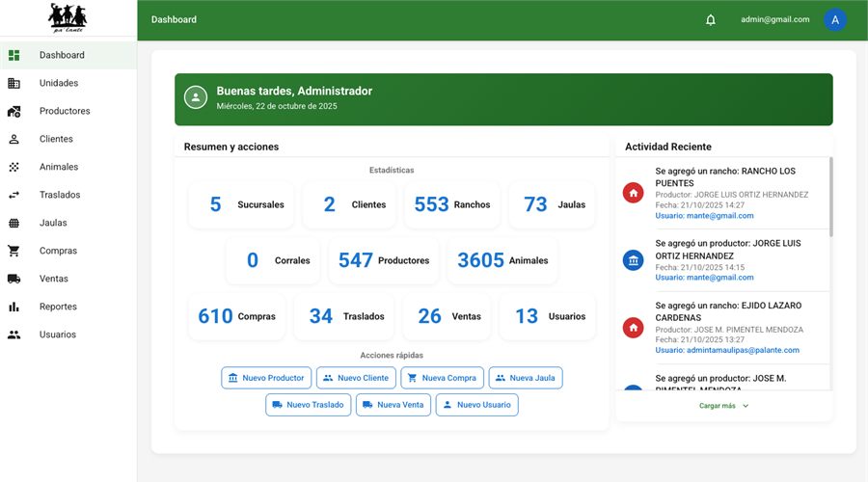Expand Cargar más chevron
The image size is (868, 482).
point(746,406)
